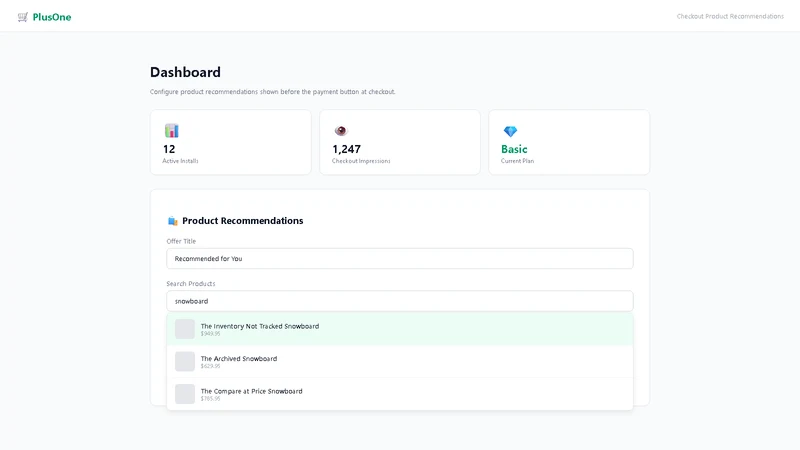800x450 pixels.
Task: Click the Basic plan text
Action: pyautogui.click(x=514, y=149)
